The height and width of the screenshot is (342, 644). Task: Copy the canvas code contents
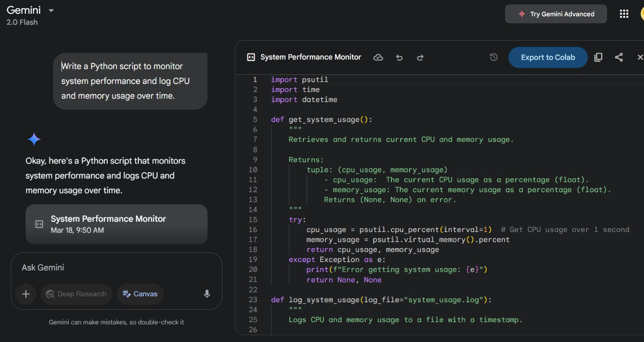click(x=598, y=57)
